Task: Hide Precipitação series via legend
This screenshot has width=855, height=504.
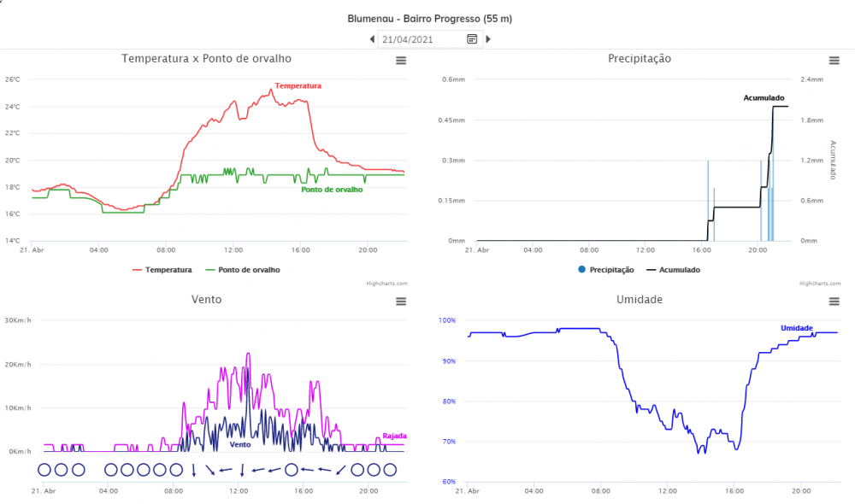Action: [611, 270]
